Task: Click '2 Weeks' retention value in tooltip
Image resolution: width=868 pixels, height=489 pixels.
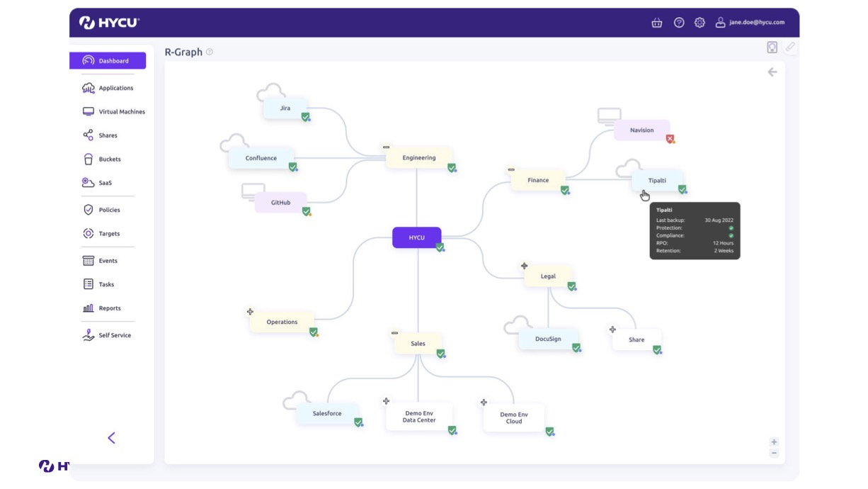Action: click(724, 251)
